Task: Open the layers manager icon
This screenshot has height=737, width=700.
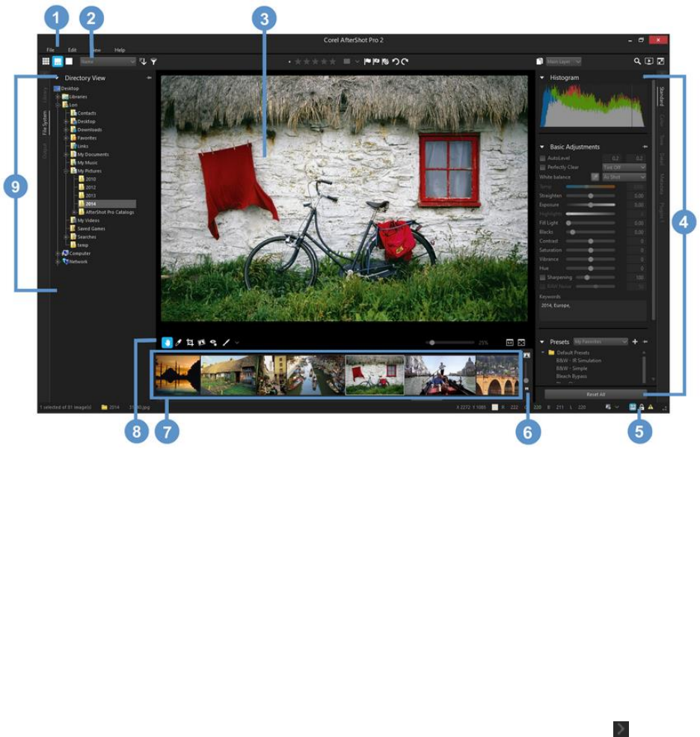Action: coord(540,61)
